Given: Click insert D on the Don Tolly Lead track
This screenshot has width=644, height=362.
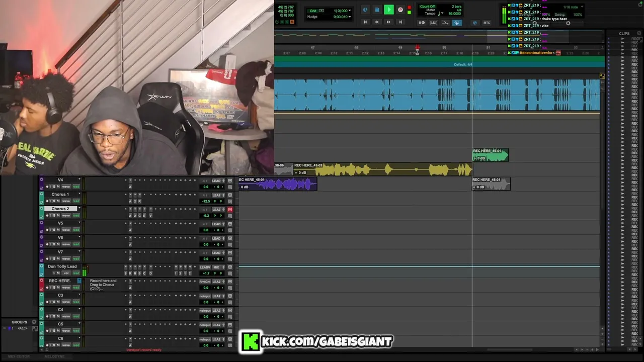Looking at the screenshot, I should [150, 273].
